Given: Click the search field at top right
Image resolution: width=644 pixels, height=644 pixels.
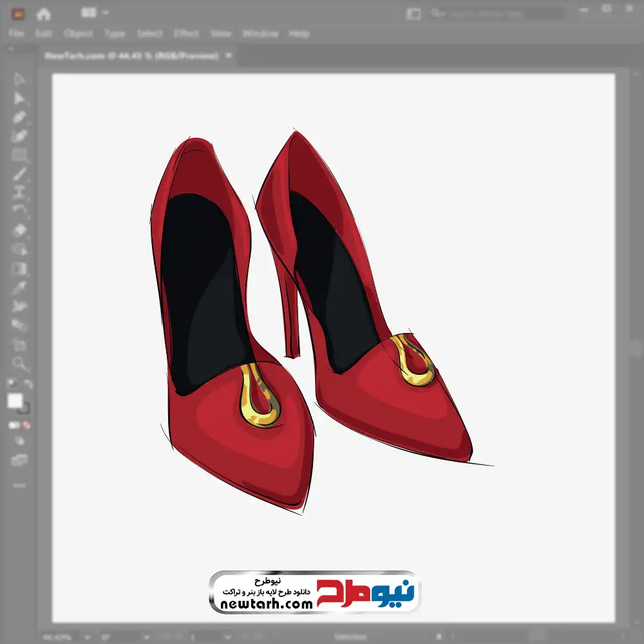Looking at the screenshot, I should [496, 14].
